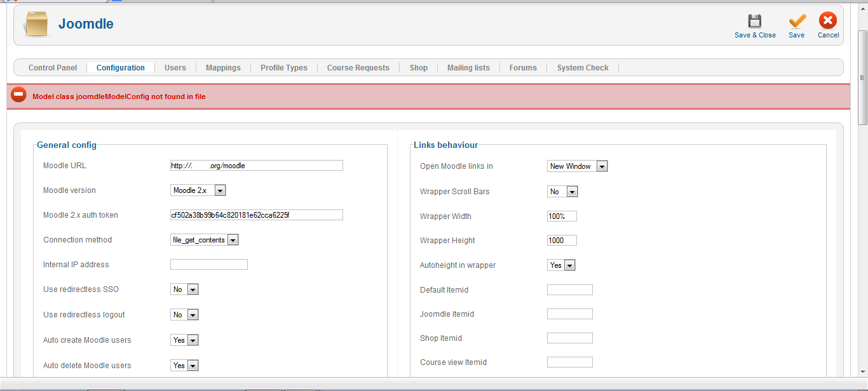
Task: Switch to the Control Panel tab
Action: pyautogui.click(x=53, y=68)
